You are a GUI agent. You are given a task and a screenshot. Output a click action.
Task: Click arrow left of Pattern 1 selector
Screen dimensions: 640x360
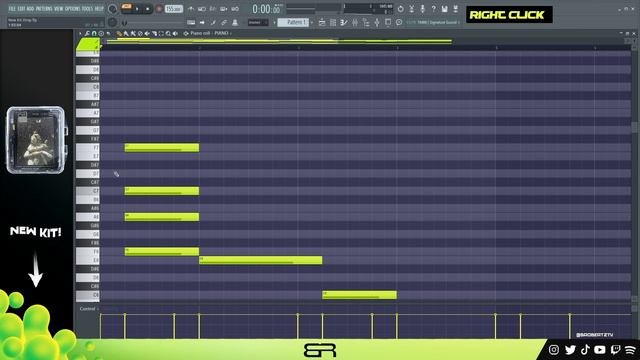274,22
